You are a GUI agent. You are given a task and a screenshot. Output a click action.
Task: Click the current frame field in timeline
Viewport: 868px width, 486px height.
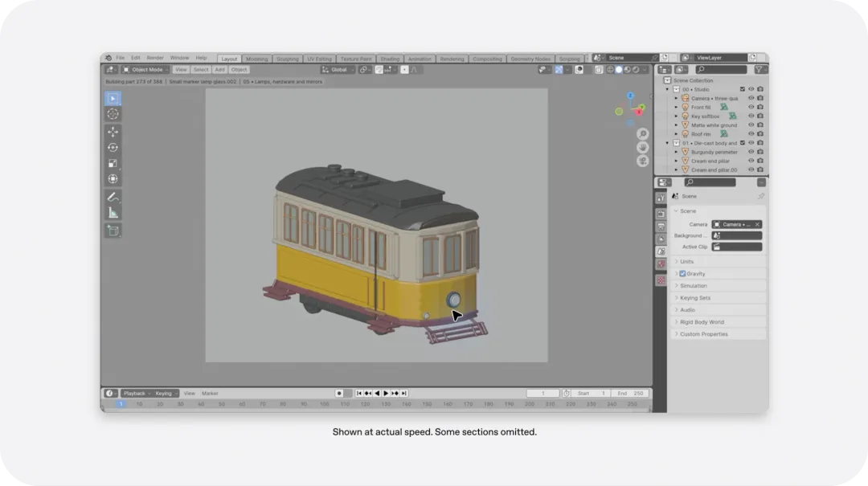pos(543,394)
